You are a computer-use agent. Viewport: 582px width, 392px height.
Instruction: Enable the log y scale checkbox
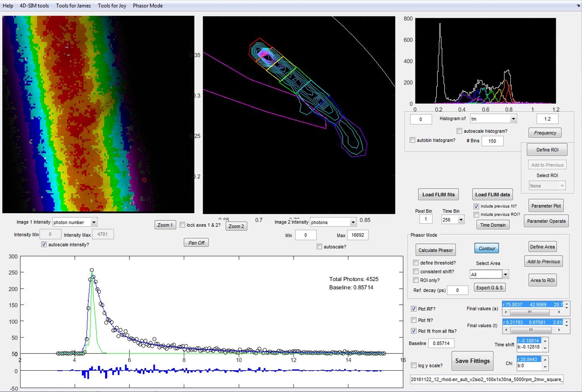click(414, 365)
